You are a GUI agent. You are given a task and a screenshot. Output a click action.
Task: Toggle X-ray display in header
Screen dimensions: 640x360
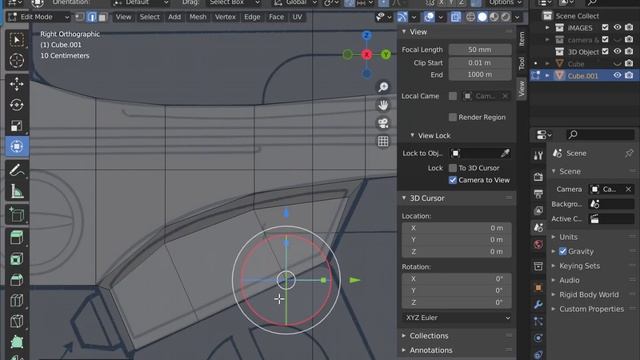pyautogui.click(x=456, y=17)
